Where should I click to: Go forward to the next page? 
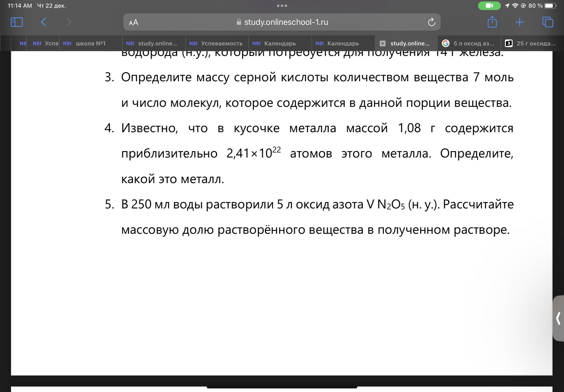click(69, 22)
